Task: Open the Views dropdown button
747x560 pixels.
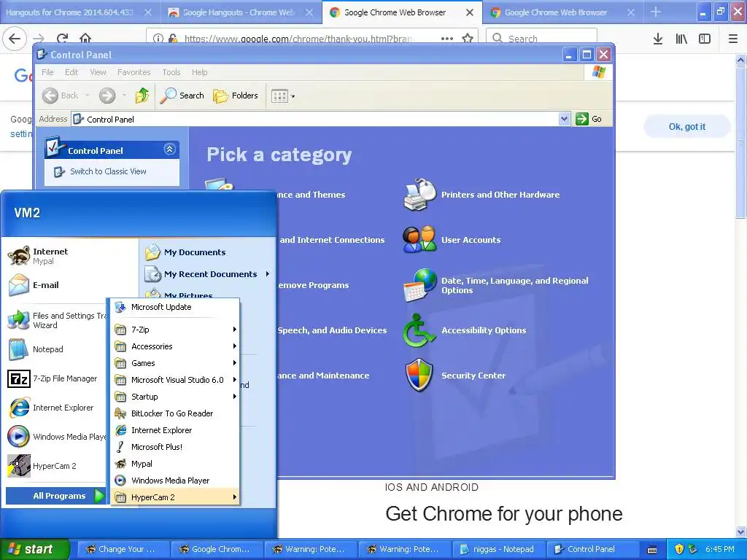Action: click(x=283, y=96)
